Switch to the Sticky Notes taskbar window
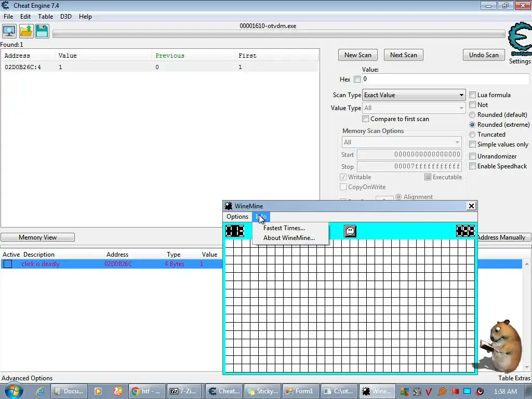The height and width of the screenshot is (399, 532). (262, 392)
